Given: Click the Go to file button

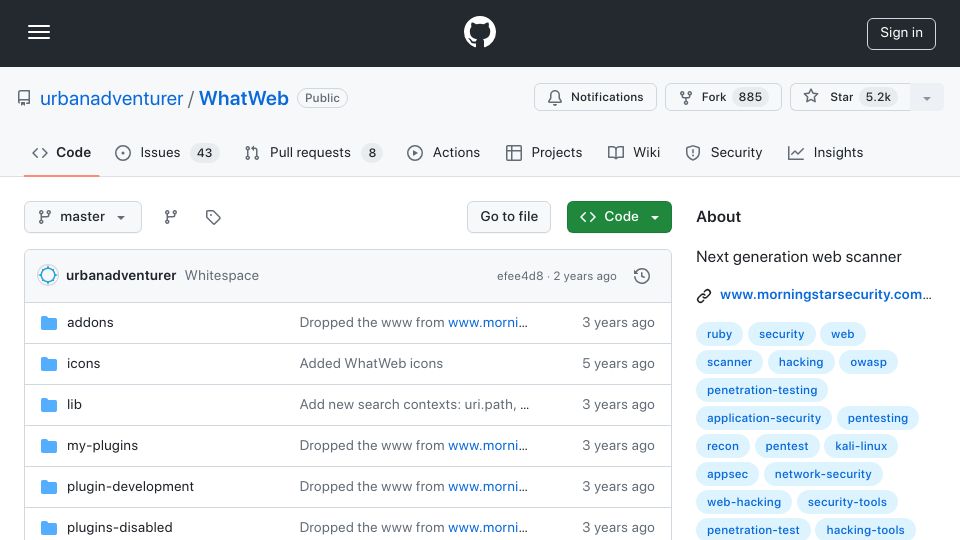Looking at the screenshot, I should point(509,217).
